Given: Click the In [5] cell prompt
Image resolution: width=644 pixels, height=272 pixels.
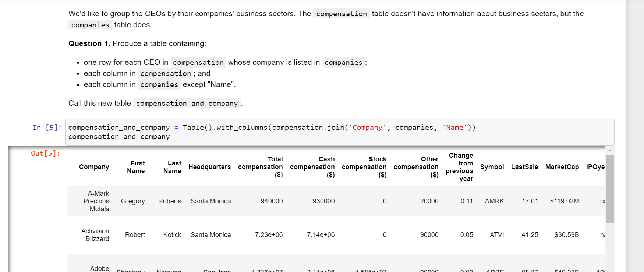Looking at the screenshot, I should [x=47, y=128].
